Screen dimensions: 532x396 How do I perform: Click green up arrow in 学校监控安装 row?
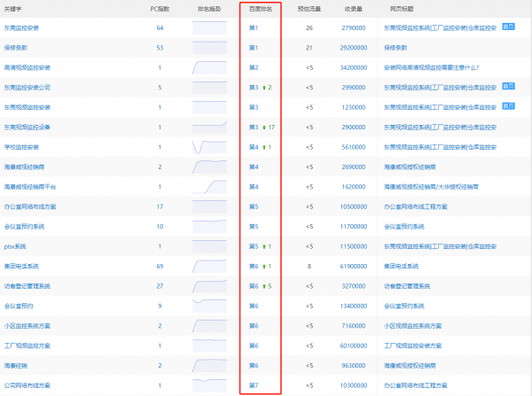coord(264,147)
